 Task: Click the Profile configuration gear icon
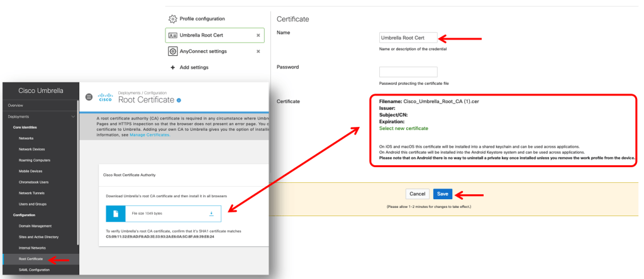click(172, 19)
